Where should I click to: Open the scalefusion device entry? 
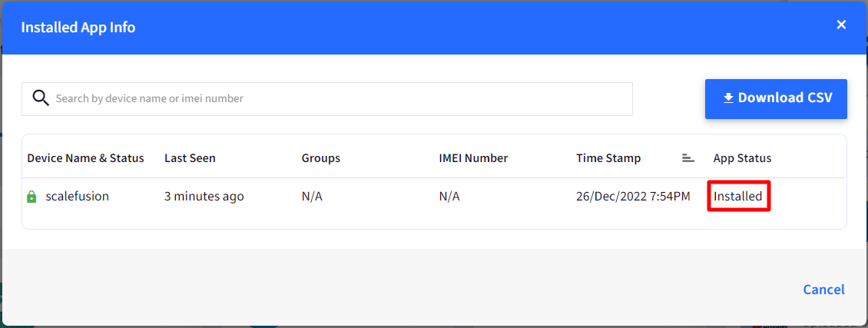77,197
